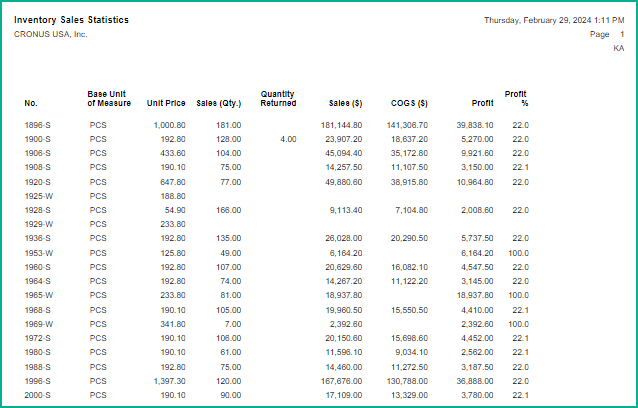Click the user code KA

coord(618,48)
